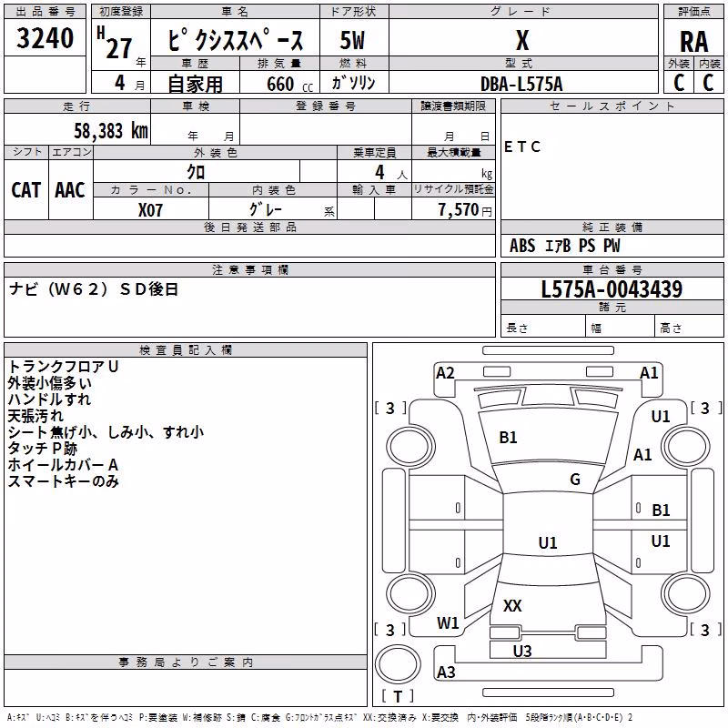Click G mark on the windshield
728x728 pixels.
[575, 480]
